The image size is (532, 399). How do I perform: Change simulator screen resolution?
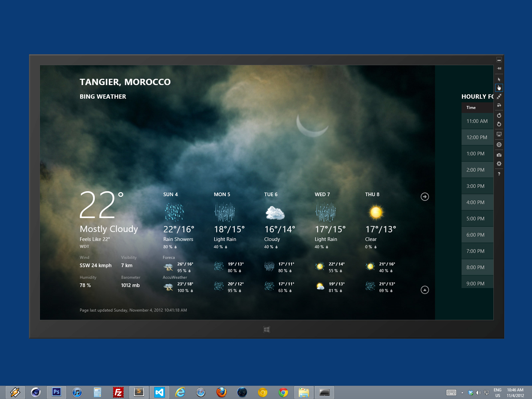coord(499,134)
